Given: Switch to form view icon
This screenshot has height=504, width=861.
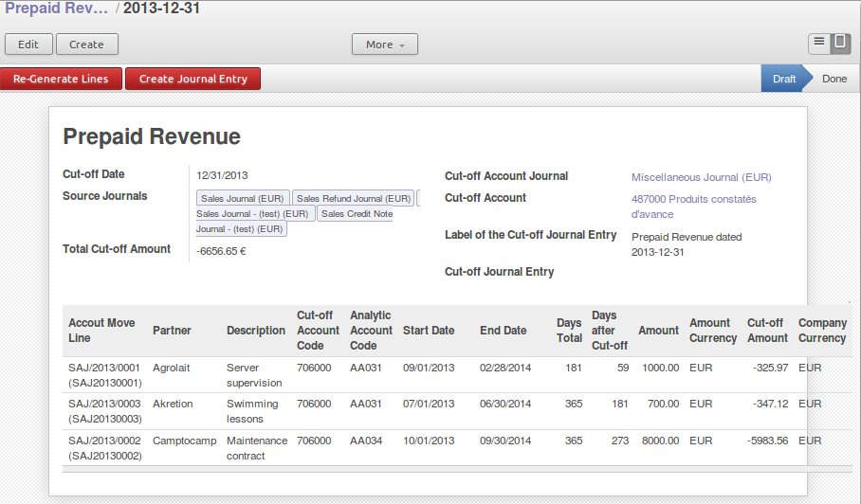Looking at the screenshot, I should (839, 43).
